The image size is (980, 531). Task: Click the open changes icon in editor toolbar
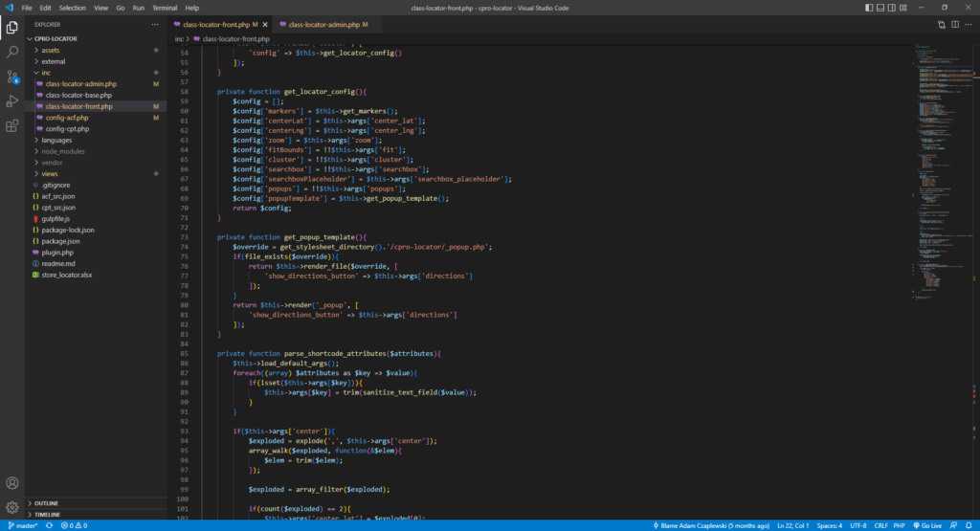pyautogui.click(x=942, y=24)
